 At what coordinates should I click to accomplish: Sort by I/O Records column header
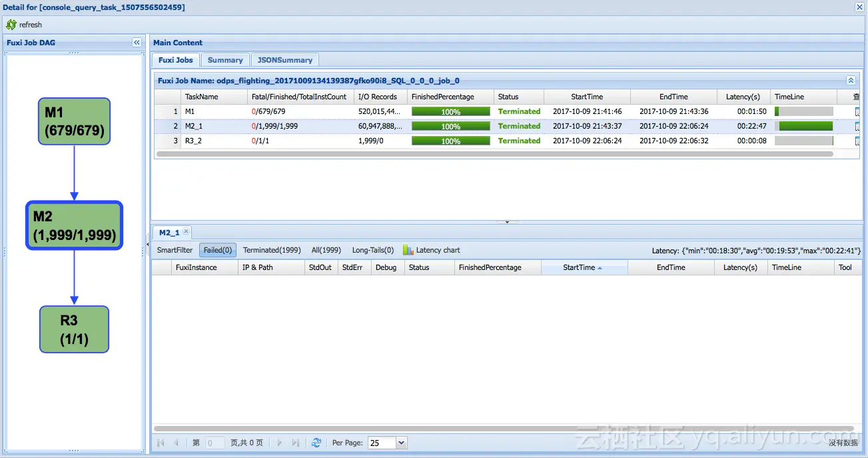tap(380, 97)
